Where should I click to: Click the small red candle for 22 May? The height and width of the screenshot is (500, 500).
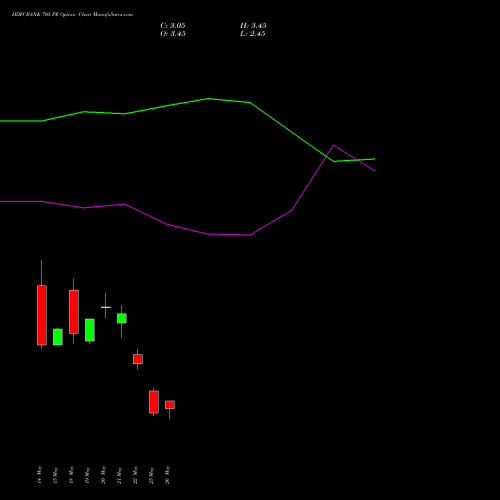click(x=138, y=359)
